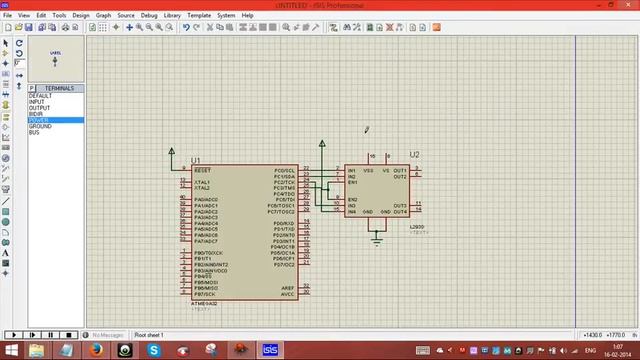Viewport: 640px width, 360px height.
Task: Open Firefox from the taskbar
Action: tap(96, 351)
